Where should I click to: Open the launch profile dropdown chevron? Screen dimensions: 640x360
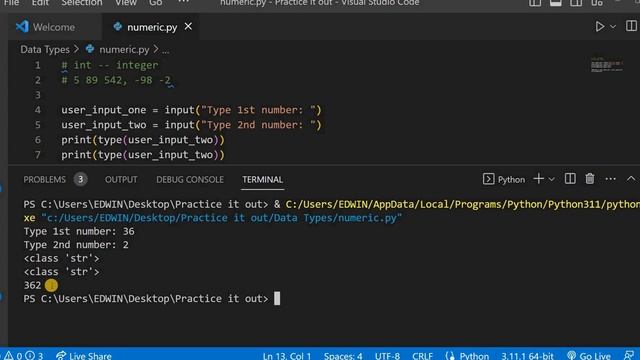(551, 179)
